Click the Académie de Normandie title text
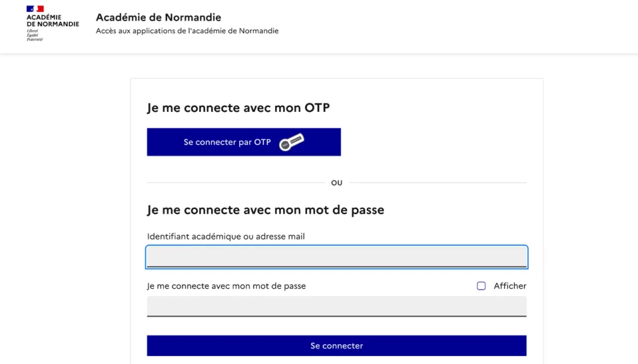This screenshot has width=638, height=364. [x=158, y=17]
